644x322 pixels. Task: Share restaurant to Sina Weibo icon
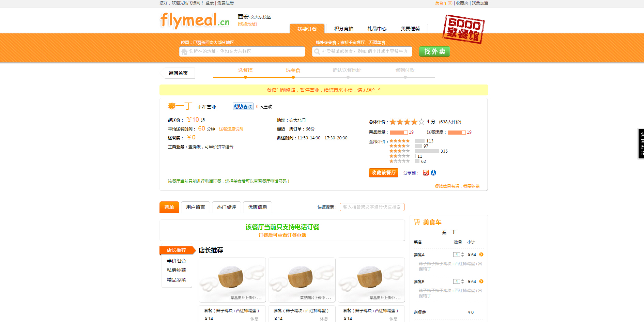tap(426, 173)
